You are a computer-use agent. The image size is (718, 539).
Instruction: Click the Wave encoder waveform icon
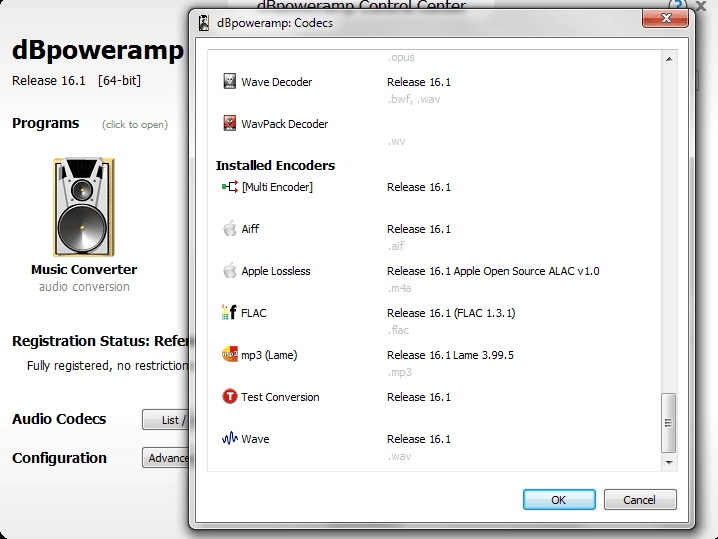point(230,438)
